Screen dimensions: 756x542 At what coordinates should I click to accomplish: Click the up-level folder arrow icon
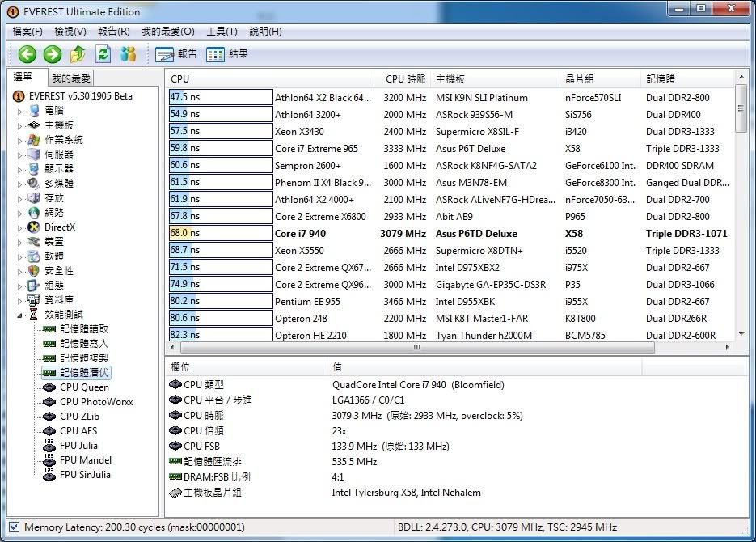(78, 54)
